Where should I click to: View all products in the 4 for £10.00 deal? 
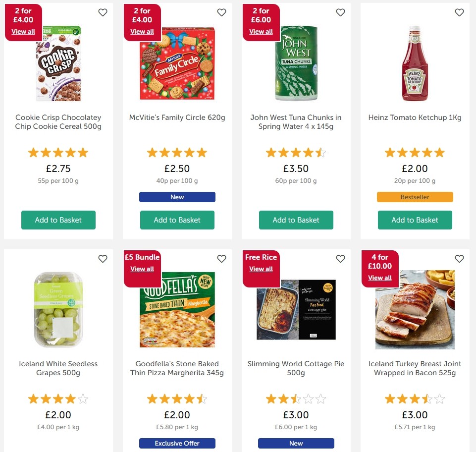click(x=380, y=278)
